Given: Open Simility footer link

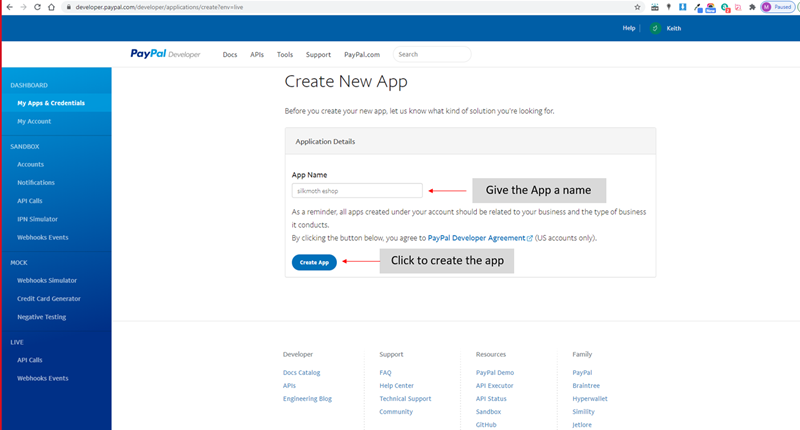Looking at the screenshot, I should [583, 412].
